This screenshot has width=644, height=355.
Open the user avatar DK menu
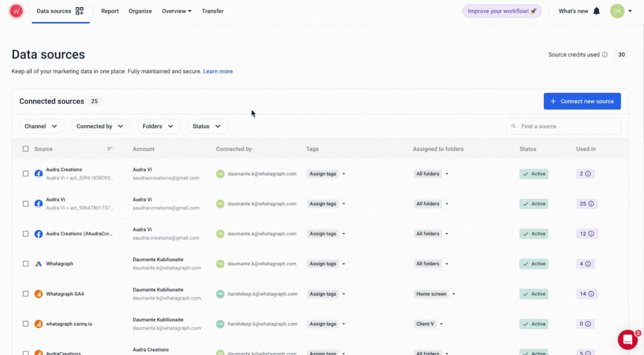617,11
